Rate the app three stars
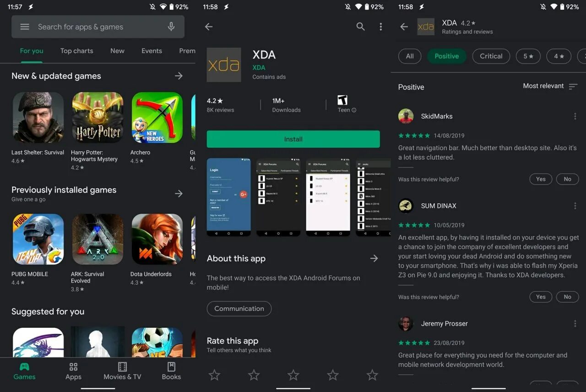The height and width of the screenshot is (392, 586). (293, 375)
